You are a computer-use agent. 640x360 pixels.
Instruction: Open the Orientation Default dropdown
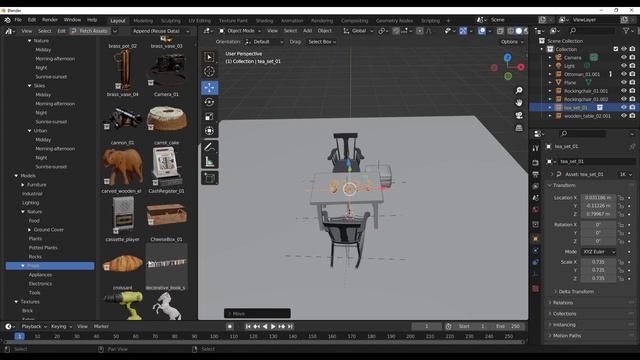[264, 42]
